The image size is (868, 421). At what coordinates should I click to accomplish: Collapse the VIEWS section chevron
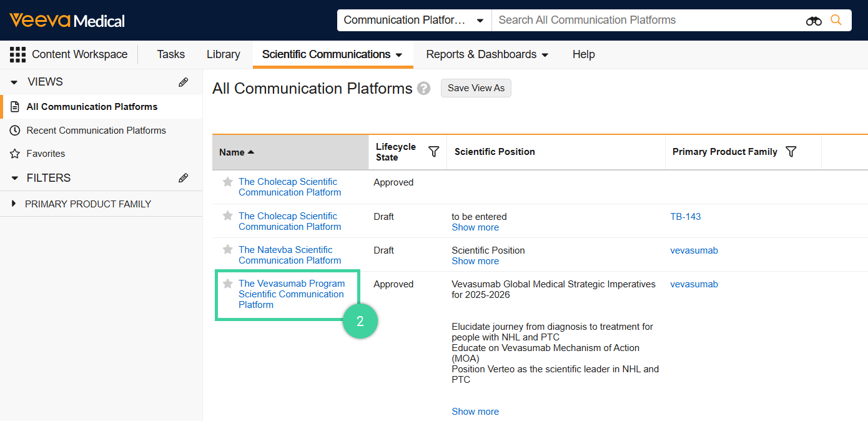click(x=14, y=81)
